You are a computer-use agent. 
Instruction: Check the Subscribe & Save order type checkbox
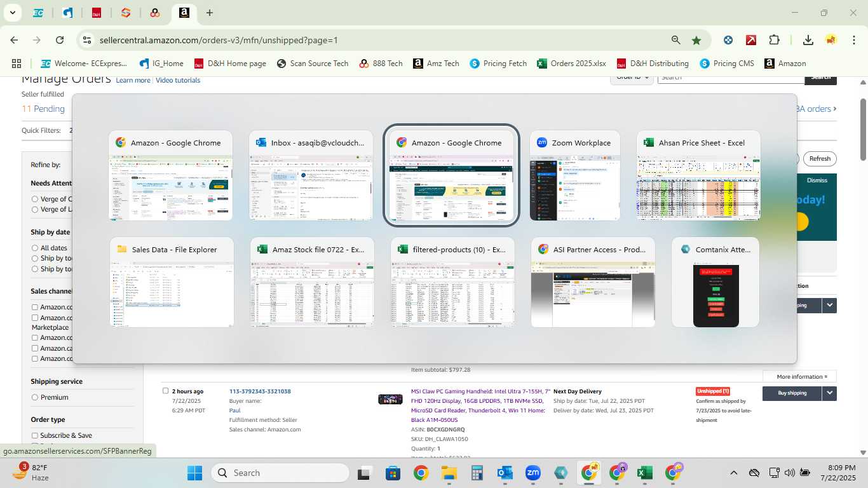[35, 435]
